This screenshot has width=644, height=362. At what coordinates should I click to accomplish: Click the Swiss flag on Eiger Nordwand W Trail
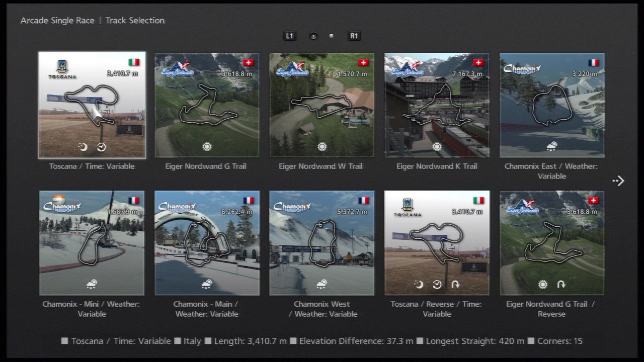[x=363, y=63]
